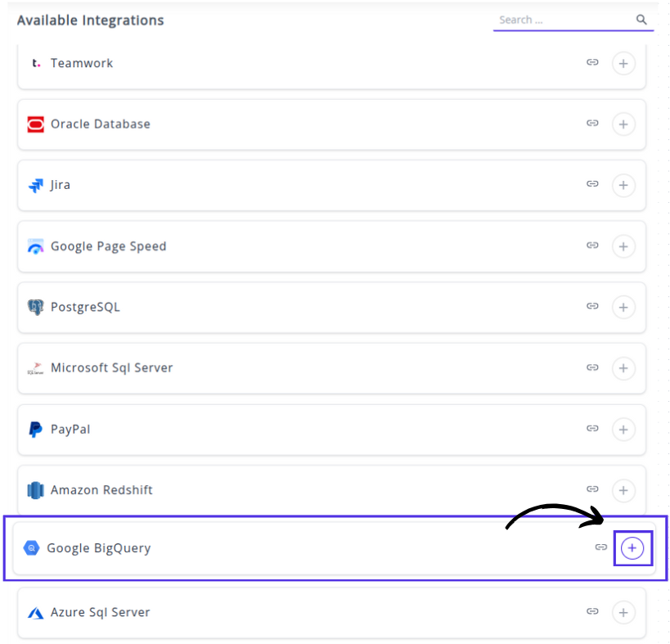Click the Azure Sql Server link icon

tap(592, 612)
